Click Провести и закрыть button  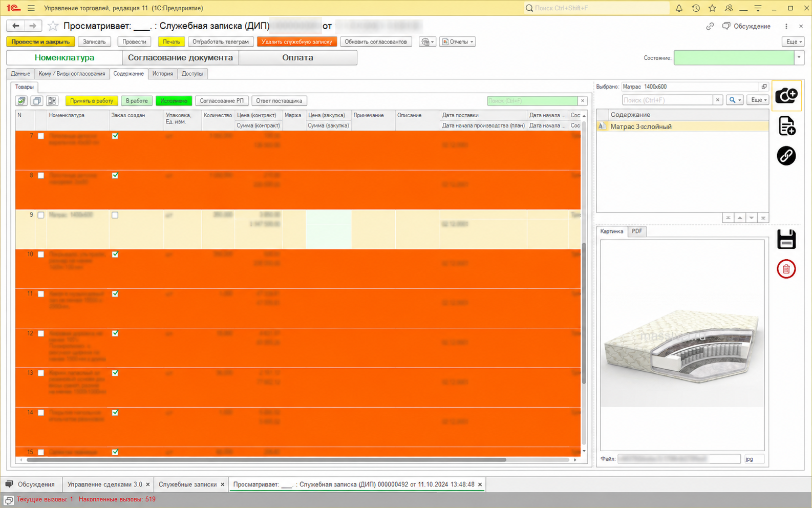pyautogui.click(x=40, y=42)
